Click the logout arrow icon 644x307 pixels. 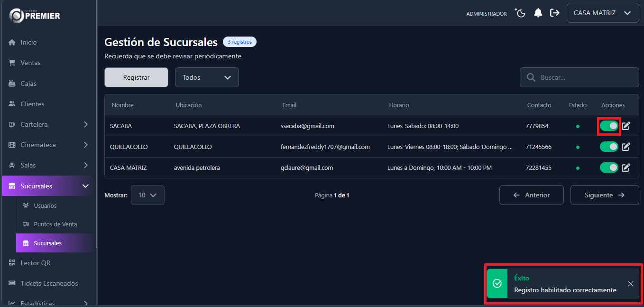(554, 13)
